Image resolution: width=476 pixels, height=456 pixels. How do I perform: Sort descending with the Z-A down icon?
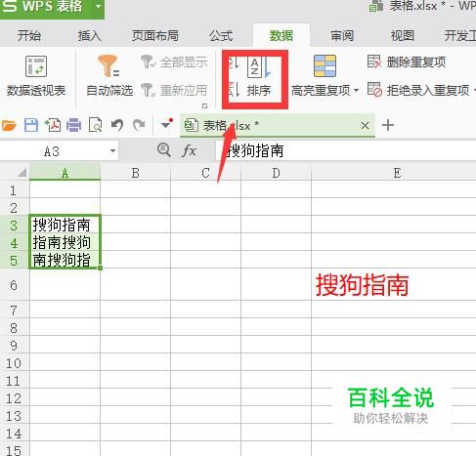click(x=233, y=89)
